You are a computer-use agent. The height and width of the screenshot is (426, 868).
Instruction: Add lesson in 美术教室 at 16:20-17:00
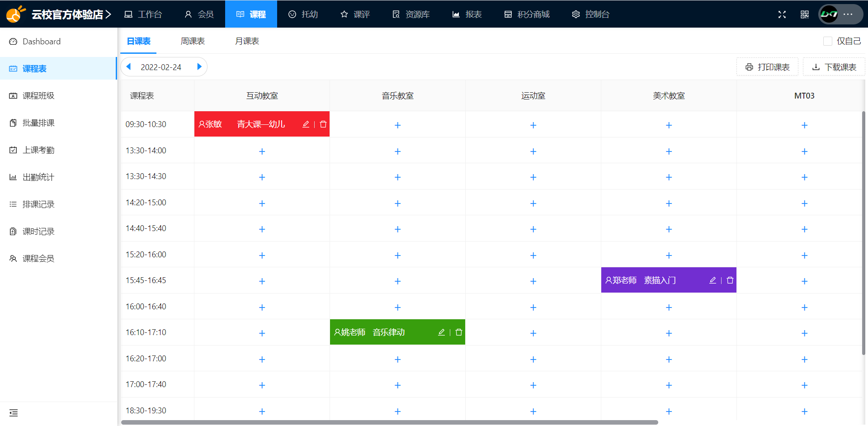[669, 359]
